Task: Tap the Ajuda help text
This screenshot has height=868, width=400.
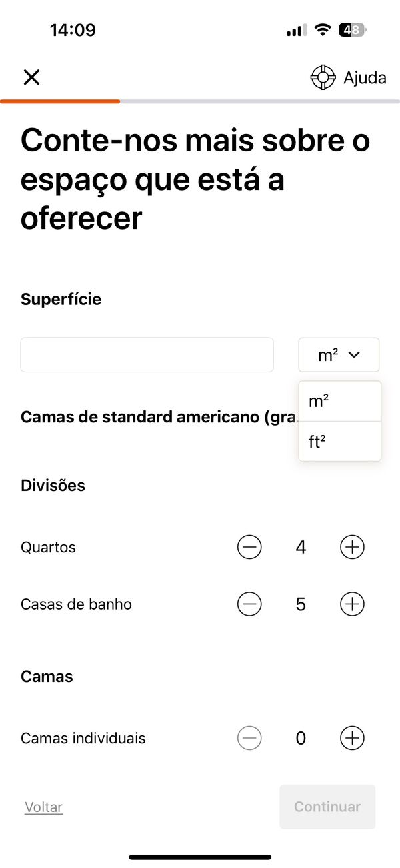Action: (365, 77)
